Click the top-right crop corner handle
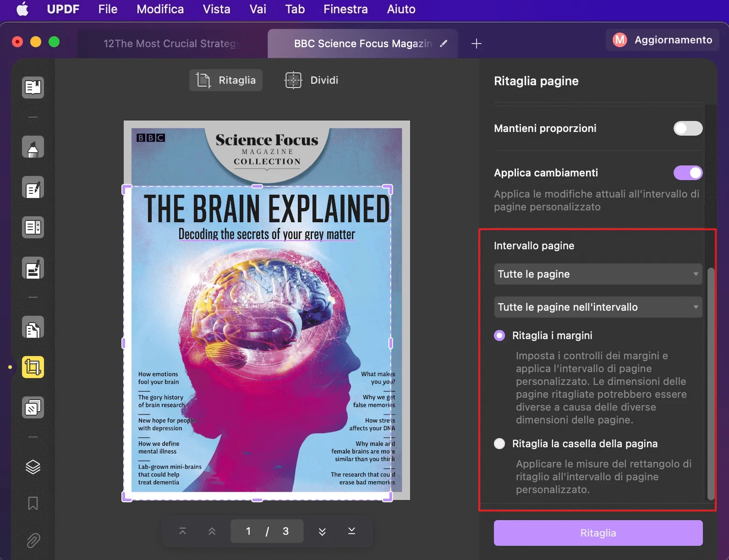 (388, 189)
